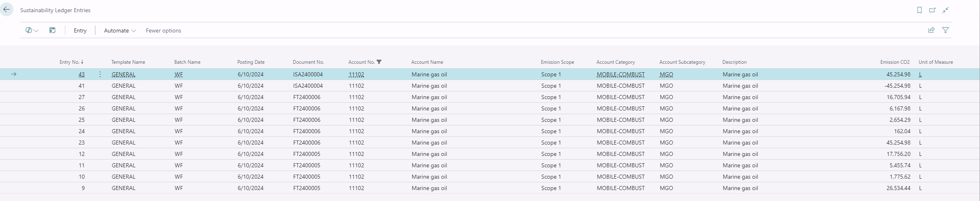980x201 pixels.
Task: Open page in new window icon
Action: coord(932,10)
